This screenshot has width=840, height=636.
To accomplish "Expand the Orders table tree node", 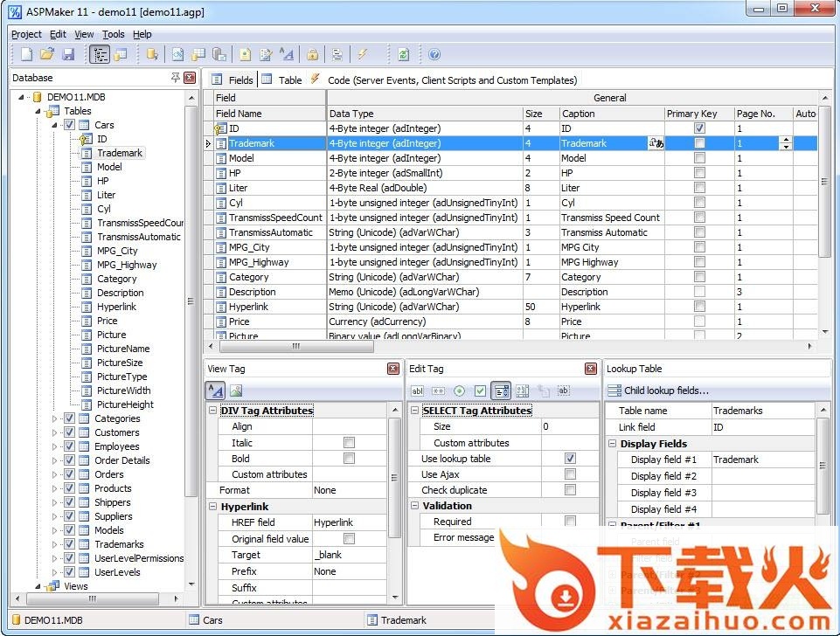I will (x=54, y=474).
